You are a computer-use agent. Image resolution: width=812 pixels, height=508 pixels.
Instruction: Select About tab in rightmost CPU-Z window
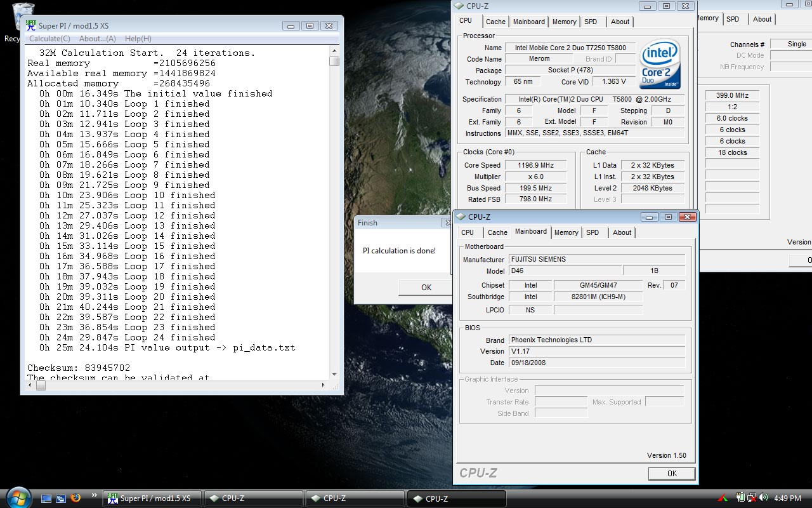[762, 19]
